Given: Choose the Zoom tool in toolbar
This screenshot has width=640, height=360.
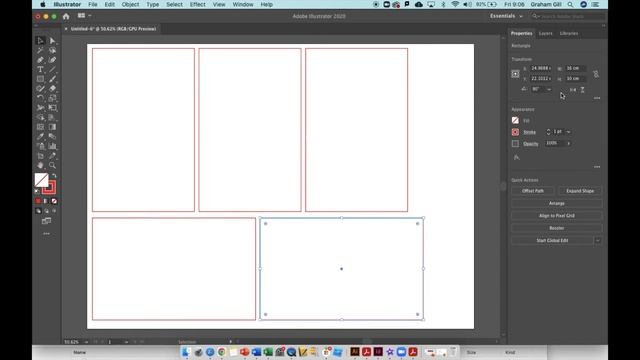Looking at the screenshot, I should (x=52, y=165).
